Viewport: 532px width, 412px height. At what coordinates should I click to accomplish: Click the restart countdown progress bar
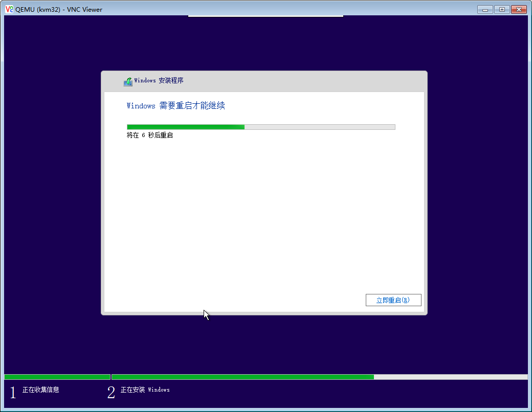pyautogui.click(x=261, y=127)
